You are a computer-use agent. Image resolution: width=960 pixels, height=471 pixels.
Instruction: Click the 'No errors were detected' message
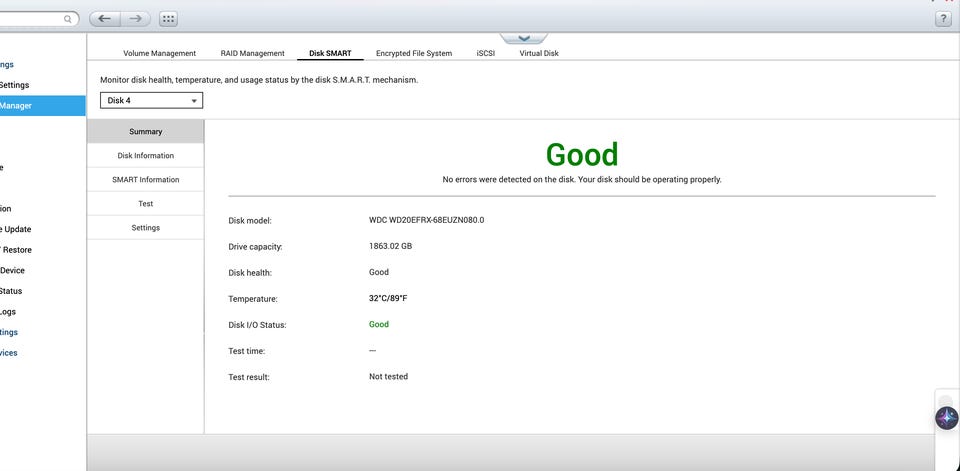582,179
